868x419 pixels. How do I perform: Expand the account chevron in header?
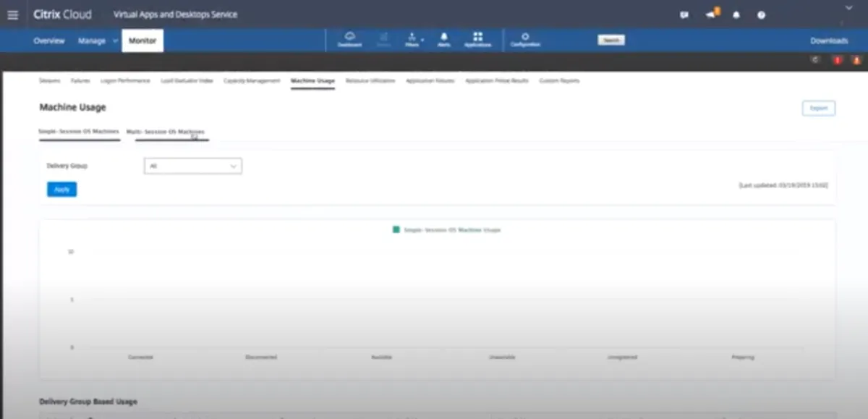coord(849,7)
